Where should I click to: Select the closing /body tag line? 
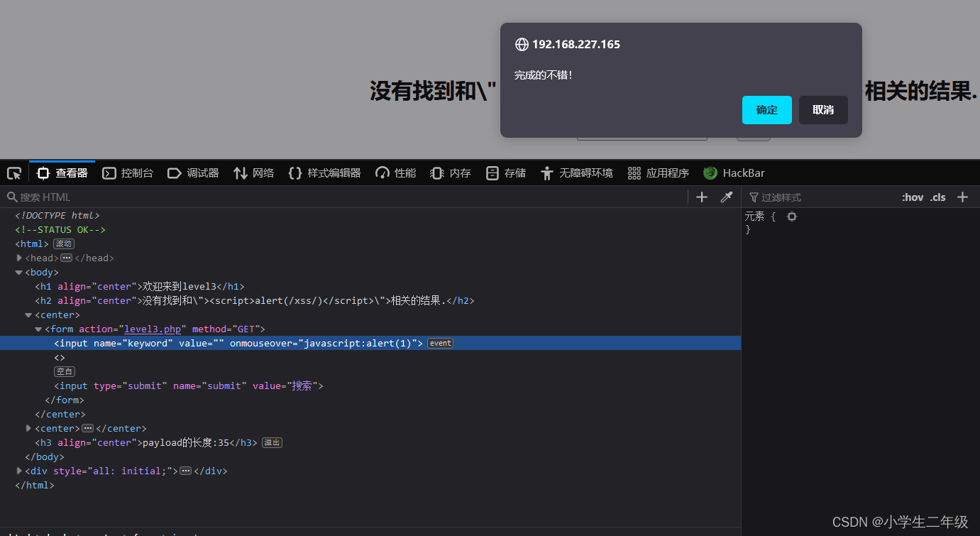pos(45,456)
